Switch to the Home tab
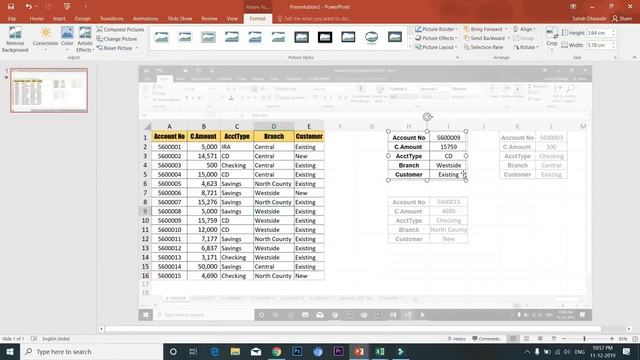 pyautogui.click(x=36, y=19)
